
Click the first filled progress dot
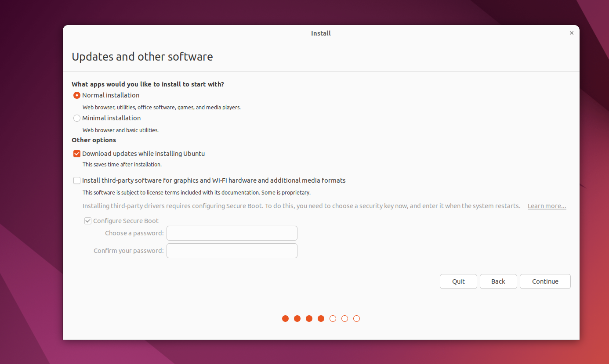(x=285, y=318)
